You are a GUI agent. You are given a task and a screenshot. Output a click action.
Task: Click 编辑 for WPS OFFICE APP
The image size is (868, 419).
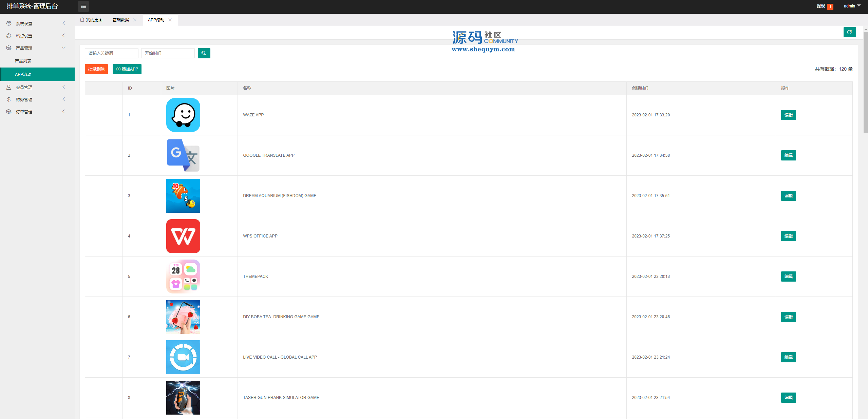[789, 236]
